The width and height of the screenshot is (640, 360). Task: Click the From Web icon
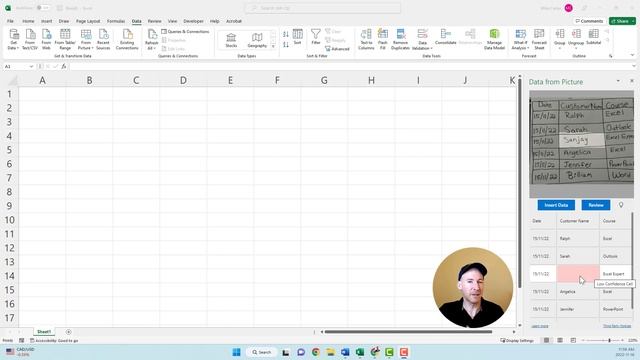pos(46,40)
